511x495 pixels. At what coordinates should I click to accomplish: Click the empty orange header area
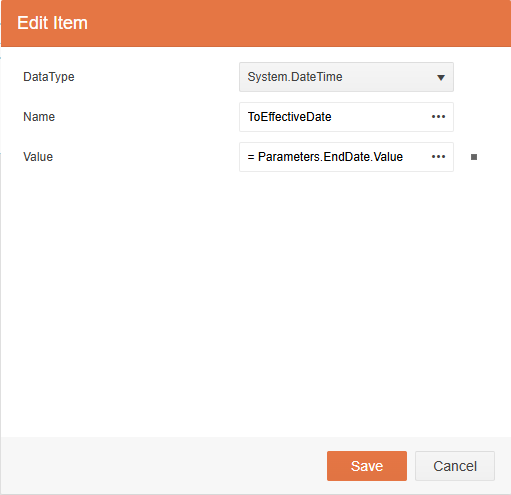[300, 23]
